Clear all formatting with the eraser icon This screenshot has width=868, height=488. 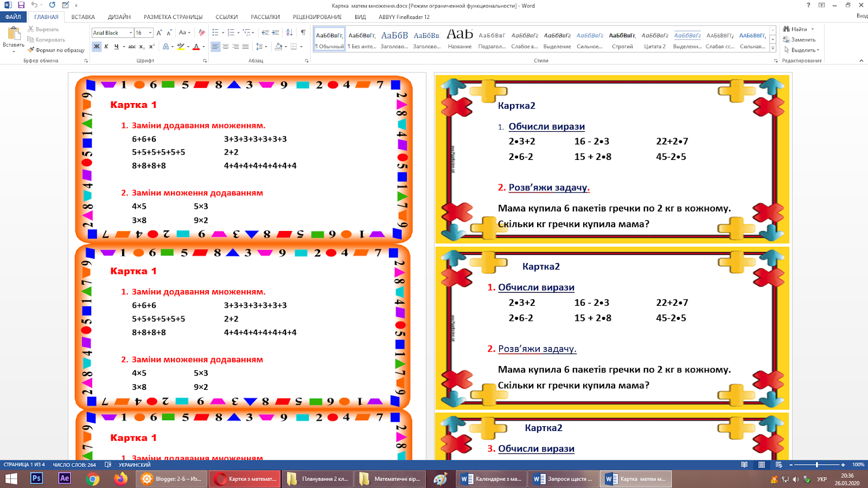click(x=202, y=33)
